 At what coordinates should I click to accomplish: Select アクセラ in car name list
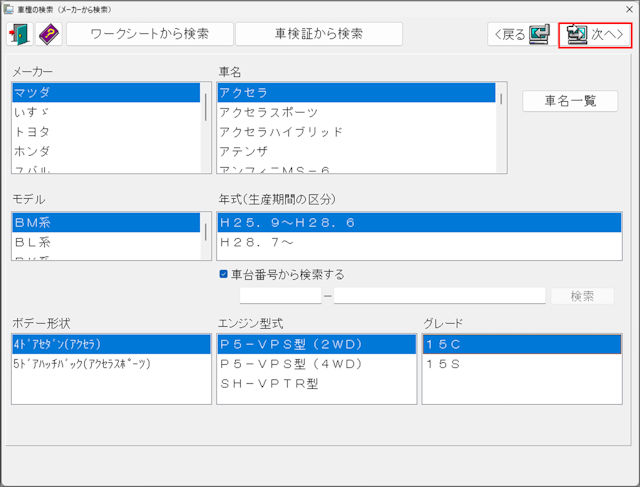pyautogui.click(x=356, y=93)
